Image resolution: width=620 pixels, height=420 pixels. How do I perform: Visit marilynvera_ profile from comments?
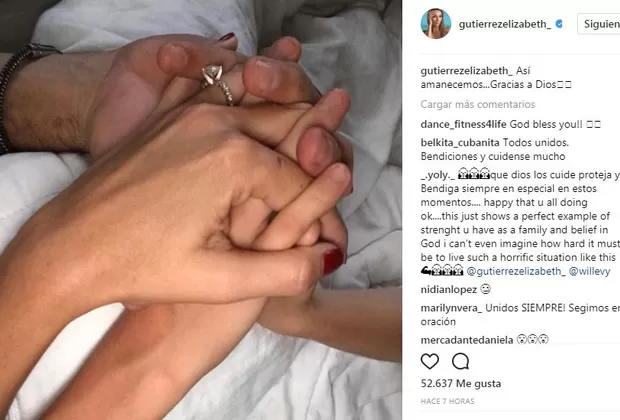452,308
